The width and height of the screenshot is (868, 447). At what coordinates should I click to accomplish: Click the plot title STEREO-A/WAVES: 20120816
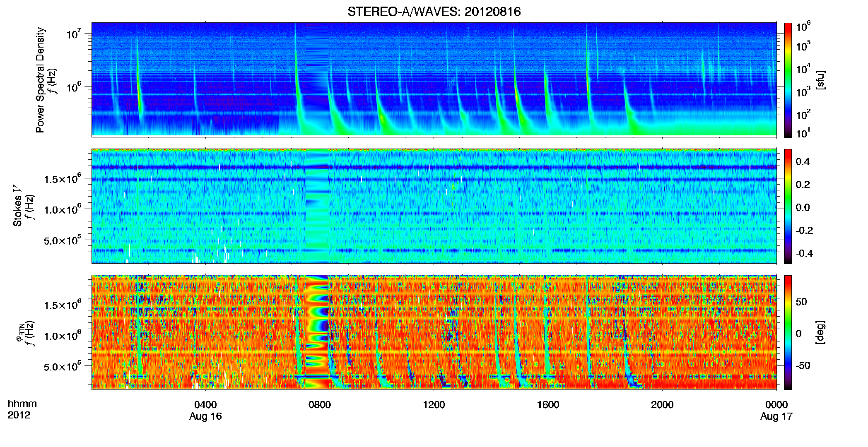(434, 12)
